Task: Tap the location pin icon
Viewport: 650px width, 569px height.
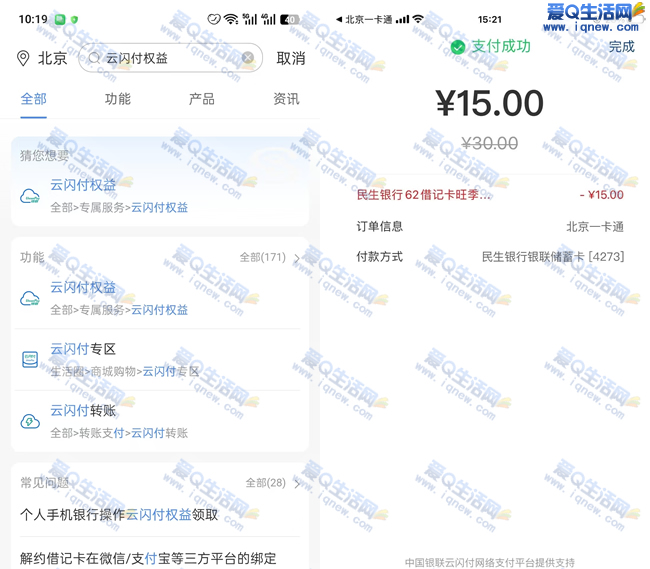Action: pyautogui.click(x=23, y=59)
